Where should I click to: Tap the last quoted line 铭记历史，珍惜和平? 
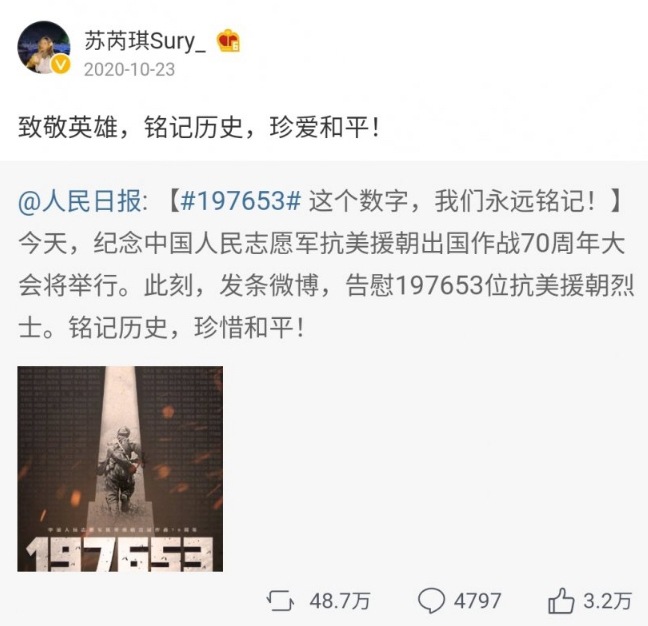coord(187,328)
